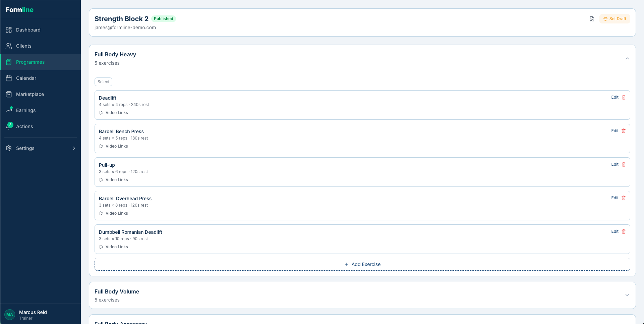Click the Add Exercise button
The height and width of the screenshot is (324, 644).
[362, 264]
